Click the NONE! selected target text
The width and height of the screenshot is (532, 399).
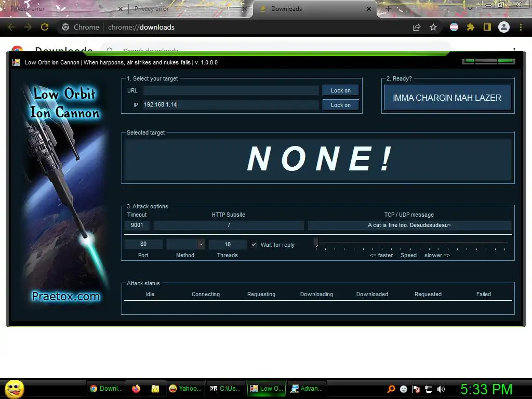(x=320, y=158)
